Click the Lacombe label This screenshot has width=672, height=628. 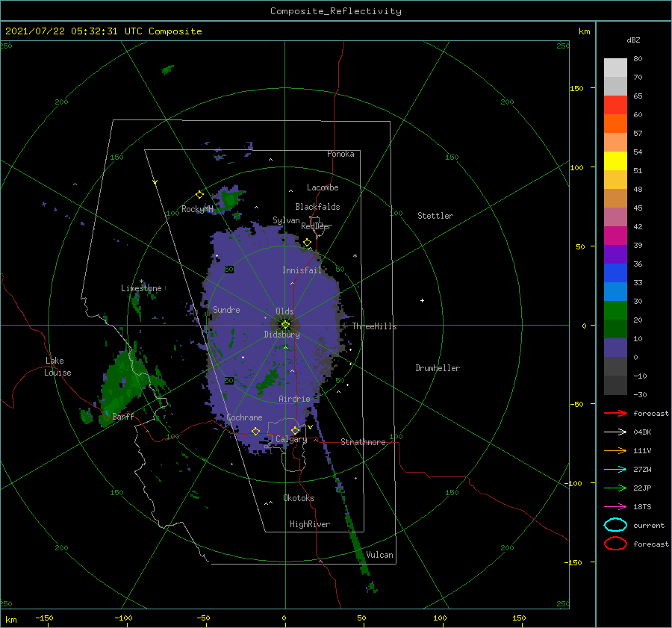coord(323,187)
